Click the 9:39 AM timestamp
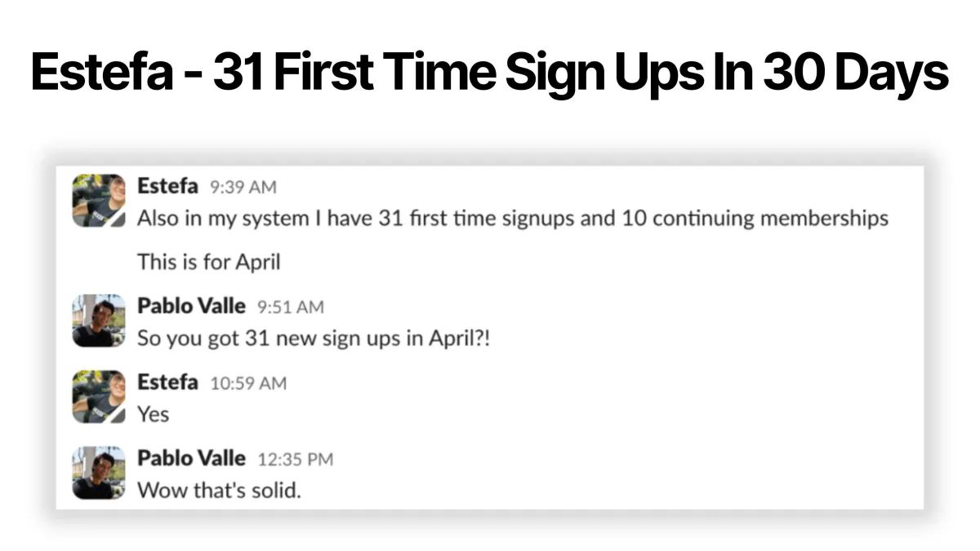The height and width of the screenshot is (551, 980). (x=243, y=188)
